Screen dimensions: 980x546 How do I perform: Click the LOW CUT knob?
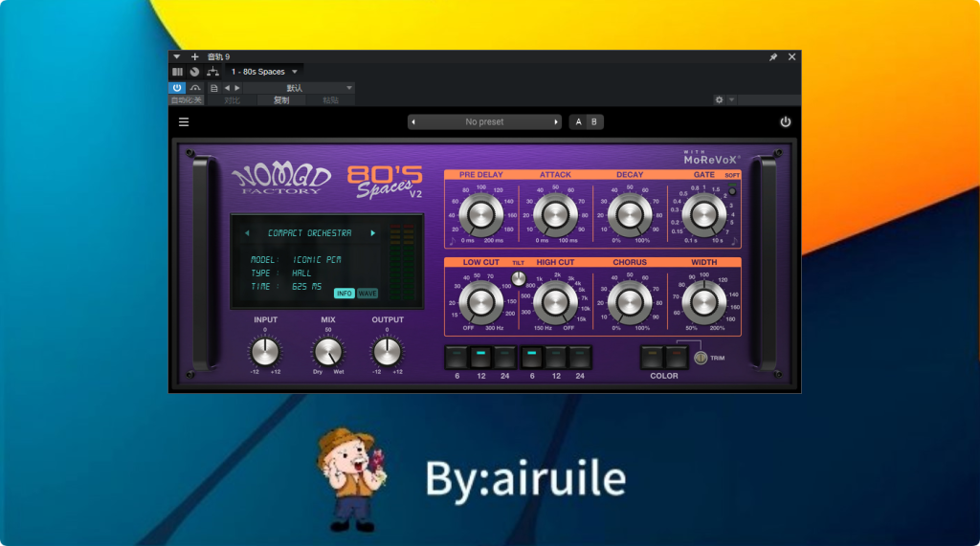point(481,302)
